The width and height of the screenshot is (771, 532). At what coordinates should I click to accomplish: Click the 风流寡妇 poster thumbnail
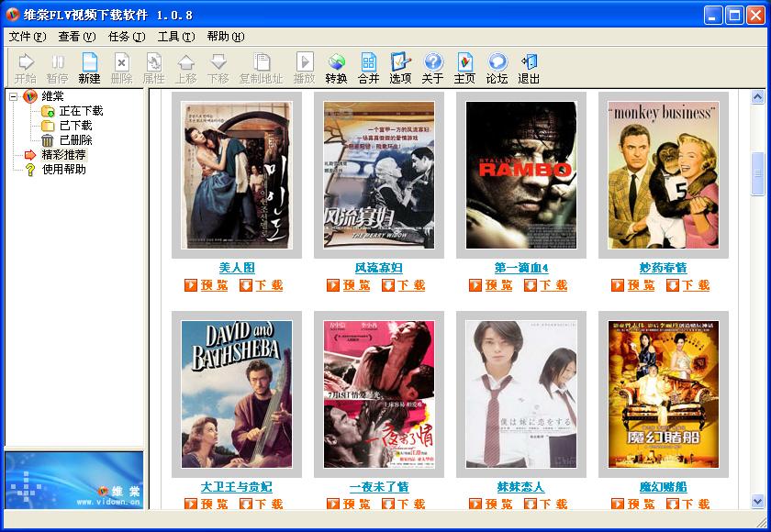coord(379,175)
